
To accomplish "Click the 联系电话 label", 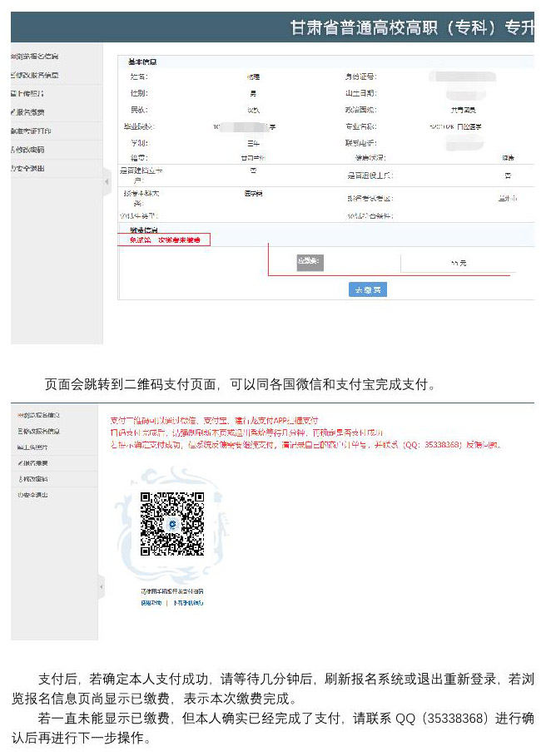I will (361, 143).
